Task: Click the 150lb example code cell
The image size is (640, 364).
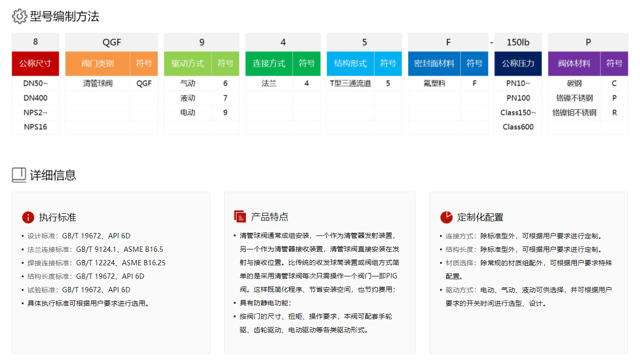Action: (x=518, y=42)
